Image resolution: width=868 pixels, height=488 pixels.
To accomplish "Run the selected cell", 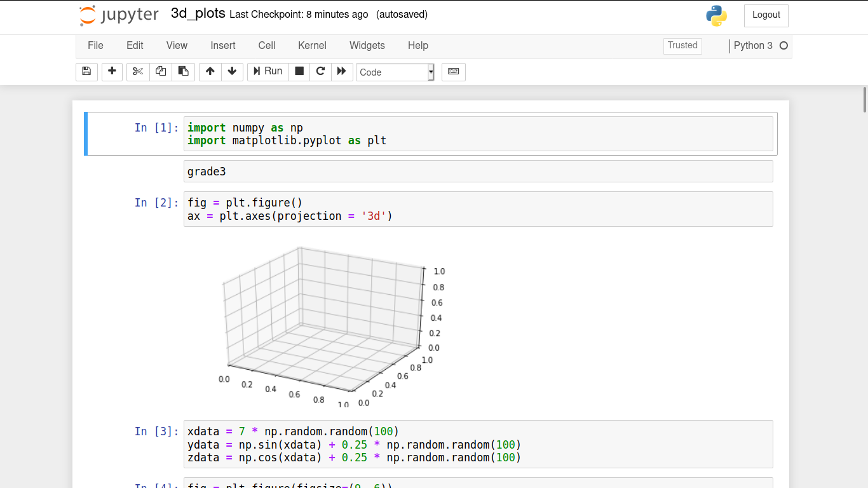I will pos(268,72).
